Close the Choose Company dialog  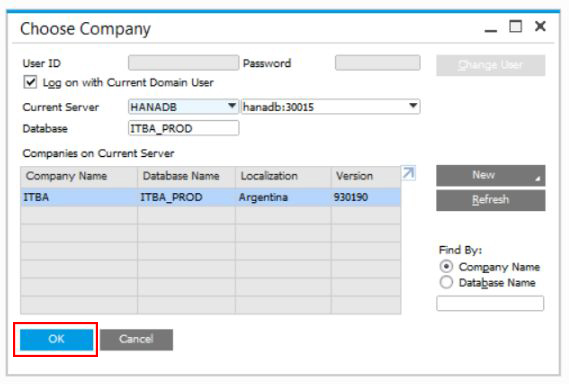540,26
